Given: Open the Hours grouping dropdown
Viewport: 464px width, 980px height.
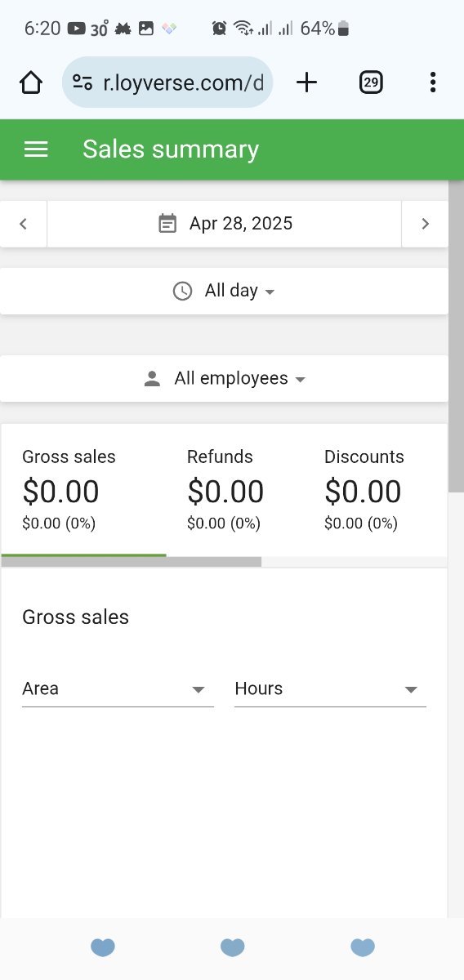Looking at the screenshot, I should tap(330, 689).
